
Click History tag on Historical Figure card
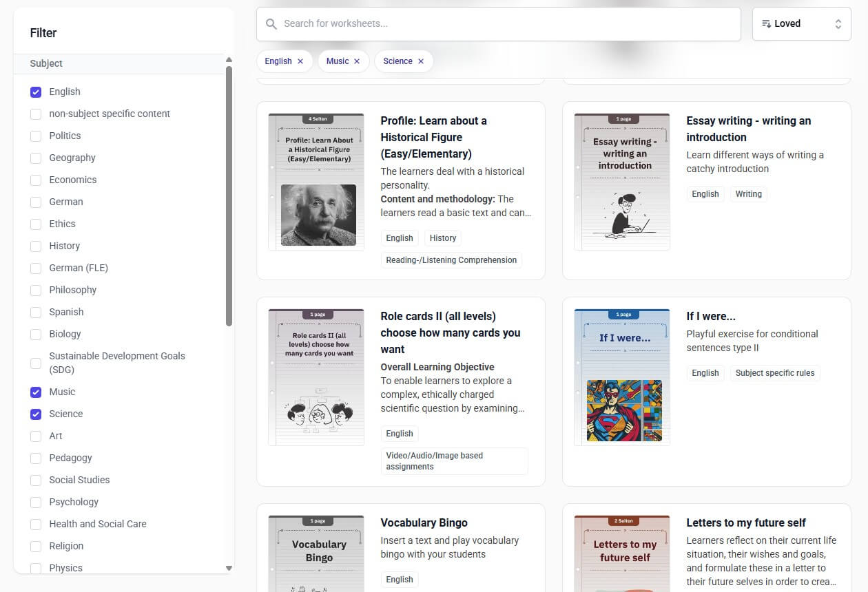click(x=443, y=238)
